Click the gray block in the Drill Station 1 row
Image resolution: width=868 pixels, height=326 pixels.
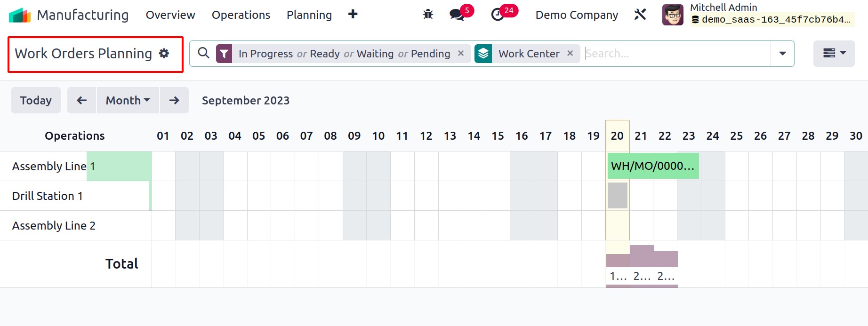617,195
